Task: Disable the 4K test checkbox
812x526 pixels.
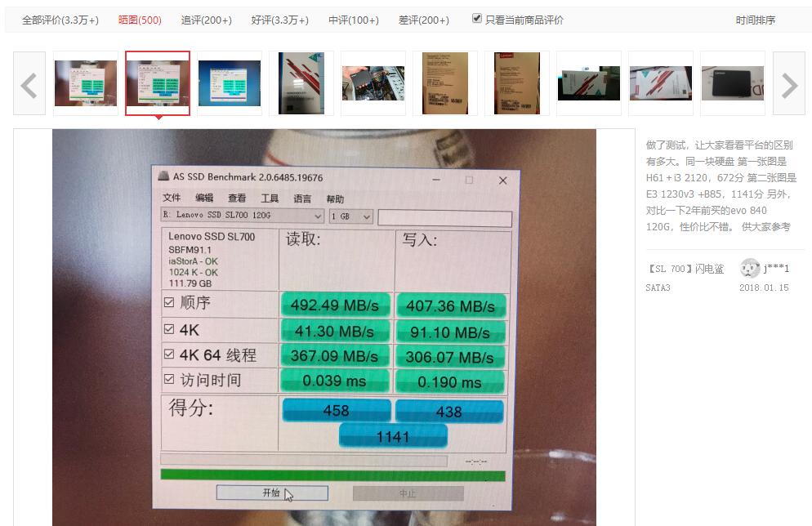Action: [169, 328]
